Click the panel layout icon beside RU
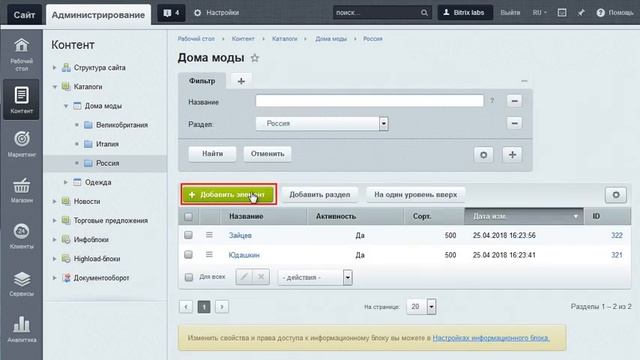640x360 pixels. [562, 13]
